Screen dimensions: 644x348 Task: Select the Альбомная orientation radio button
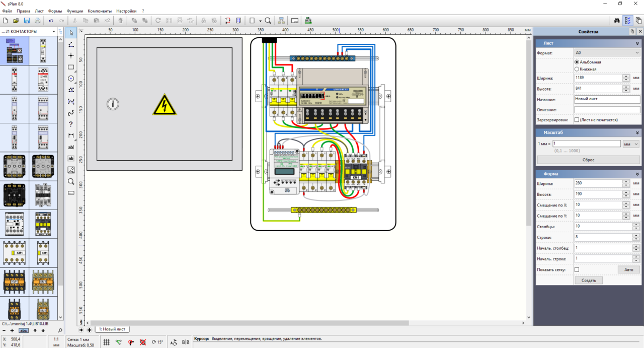(577, 62)
